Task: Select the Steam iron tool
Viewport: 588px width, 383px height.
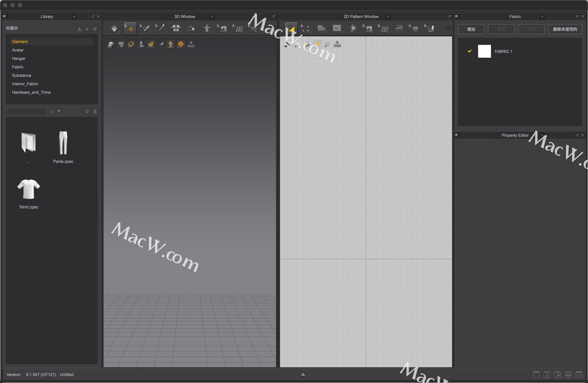Action: (x=399, y=28)
